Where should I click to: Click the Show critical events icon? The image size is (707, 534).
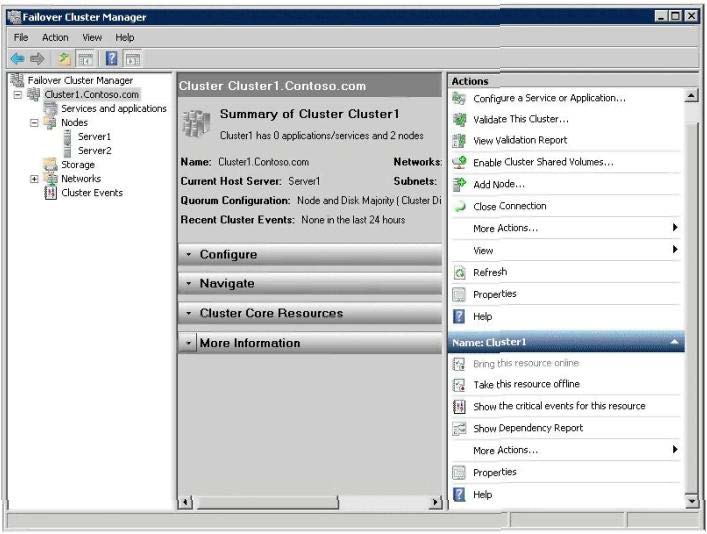pyautogui.click(x=459, y=406)
